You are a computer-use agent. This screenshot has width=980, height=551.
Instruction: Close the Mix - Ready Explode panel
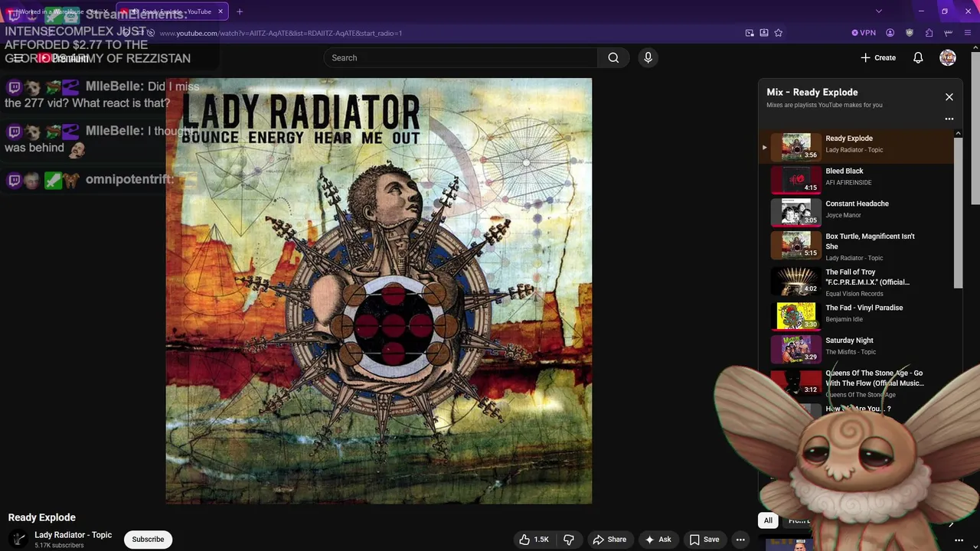click(949, 97)
